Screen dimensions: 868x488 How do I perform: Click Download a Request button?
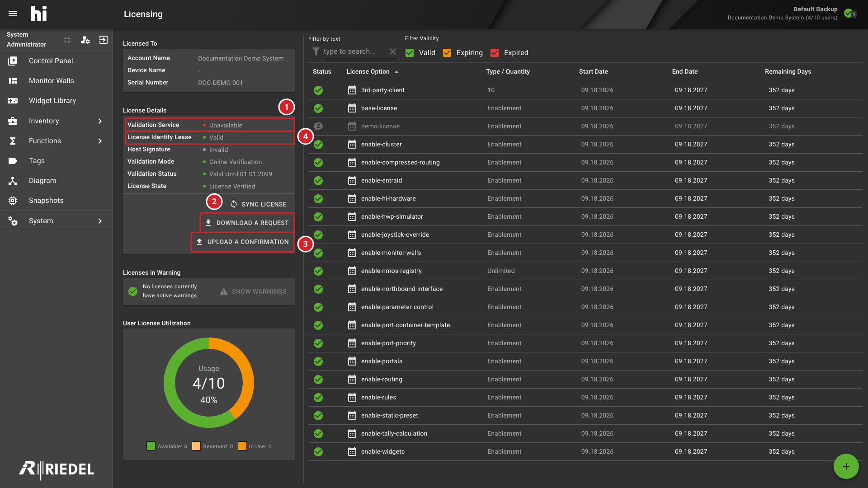[247, 223]
